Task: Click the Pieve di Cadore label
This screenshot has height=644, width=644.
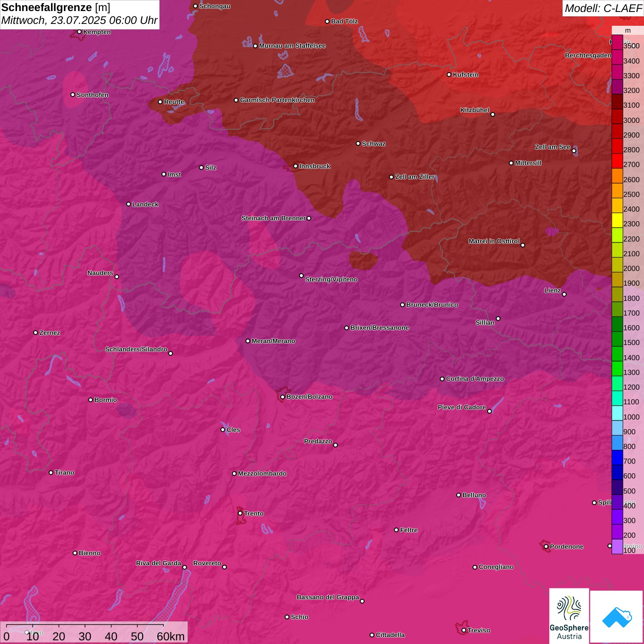Action: click(462, 407)
